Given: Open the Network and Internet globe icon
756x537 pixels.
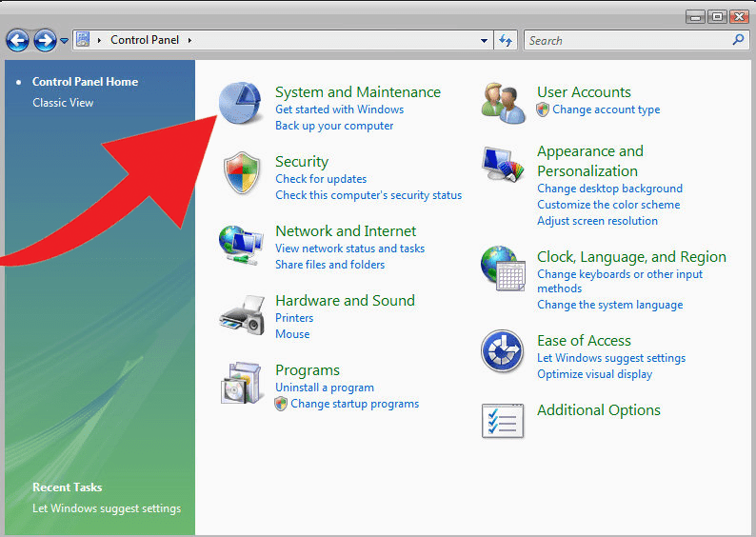Looking at the screenshot, I should [241, 245].
